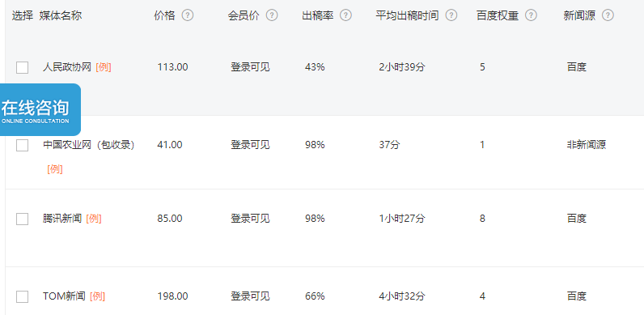The height and width of the screenshot is (315, 644).
Task: Enable the TOM新闻 row checkbox
Action: (22, 296)
